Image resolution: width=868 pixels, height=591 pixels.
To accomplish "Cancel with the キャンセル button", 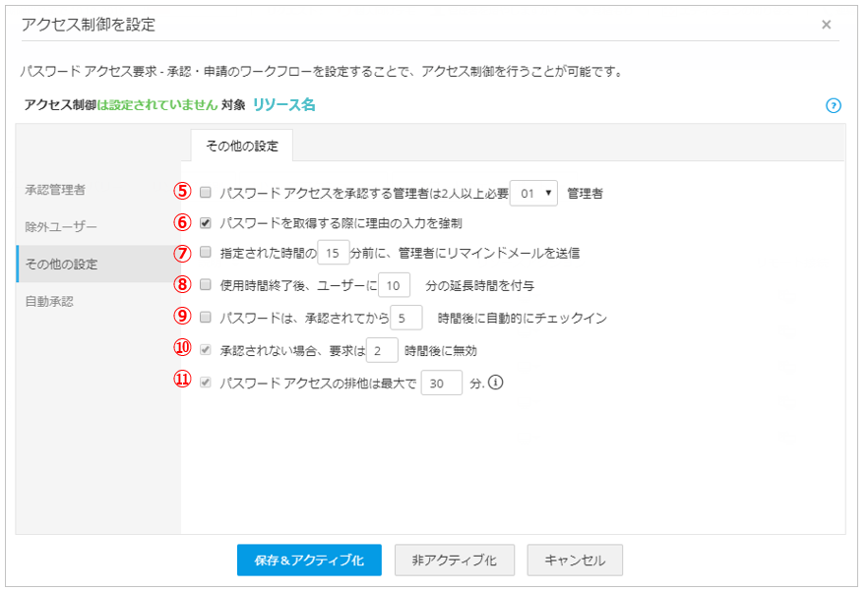I will [575, 561].
